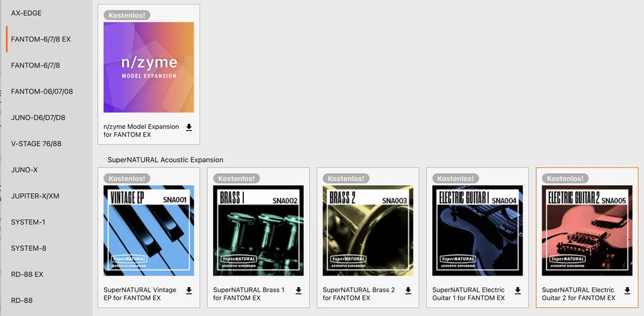
Task: Open the n/zyme Model Expansion cover image
Action: click(149, 67)
